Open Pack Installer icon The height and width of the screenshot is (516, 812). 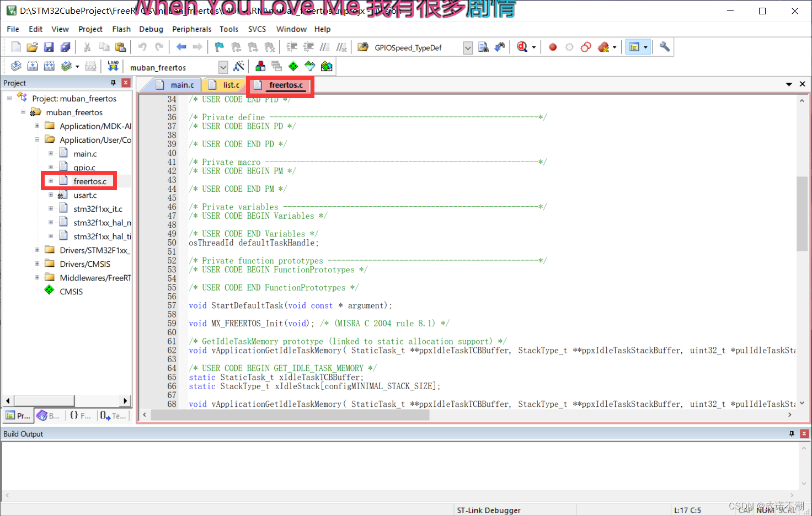(x=327, y=67)
